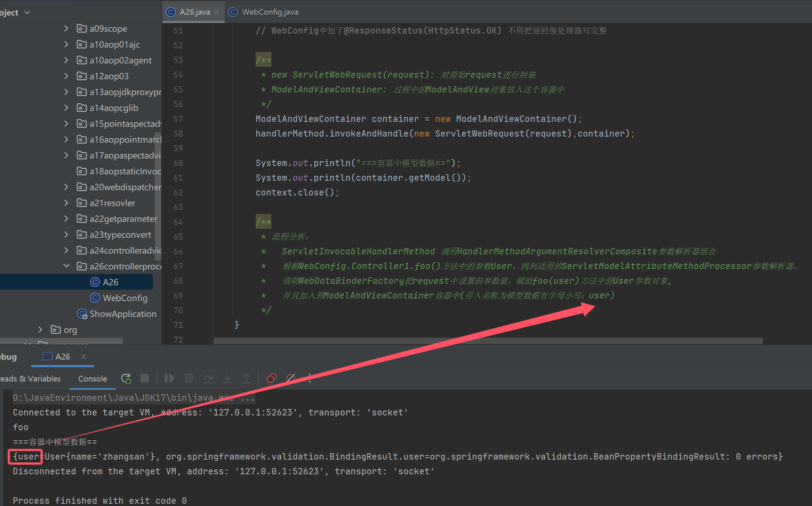Click editor gutter line number 61

pos(178,178)
